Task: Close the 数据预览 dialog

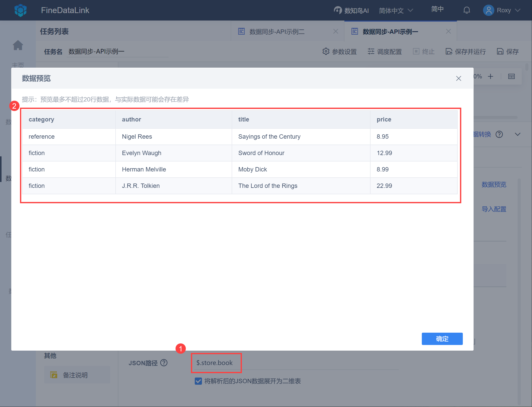Action: click(458, 78)
